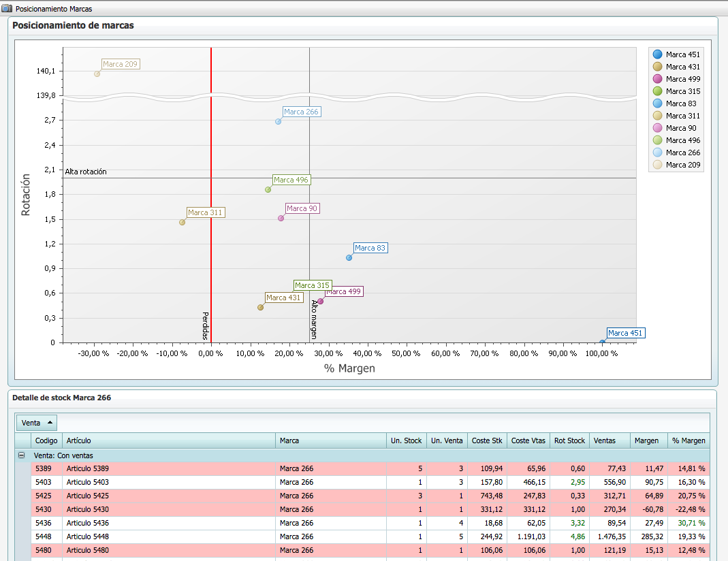Click the Marca 496 data point
The image size is (728, 561).
(268, 190)
